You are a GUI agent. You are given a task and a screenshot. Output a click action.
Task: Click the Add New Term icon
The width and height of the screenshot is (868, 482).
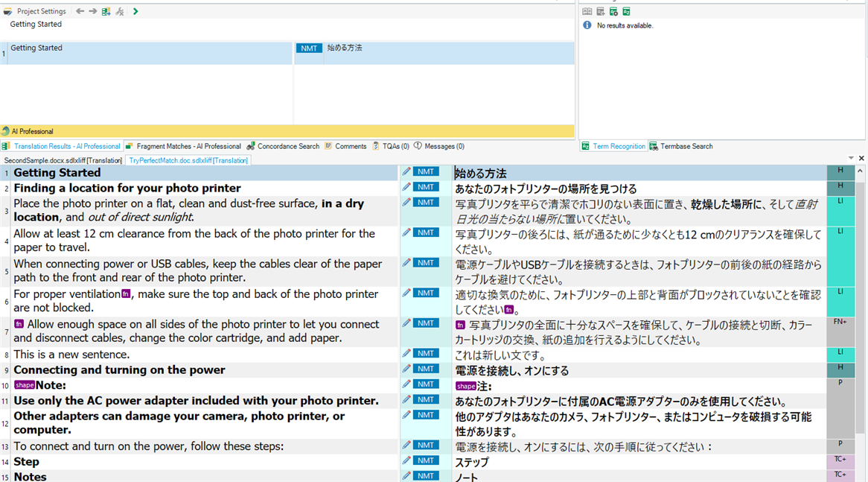click(601, 10)
